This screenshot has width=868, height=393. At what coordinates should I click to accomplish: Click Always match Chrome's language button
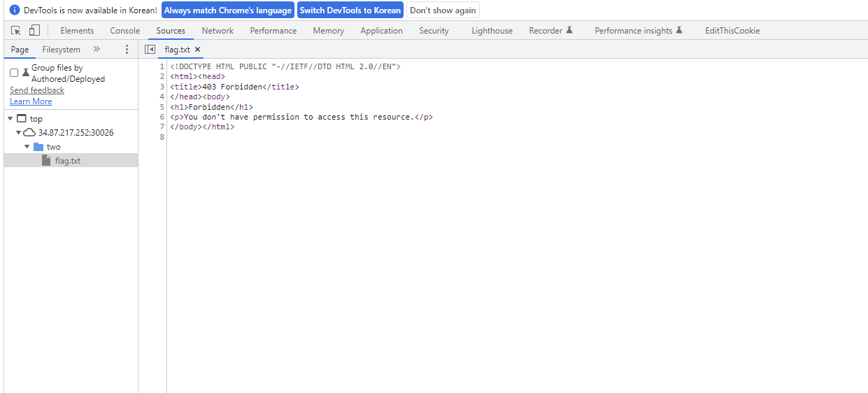(x=228, y=10)
